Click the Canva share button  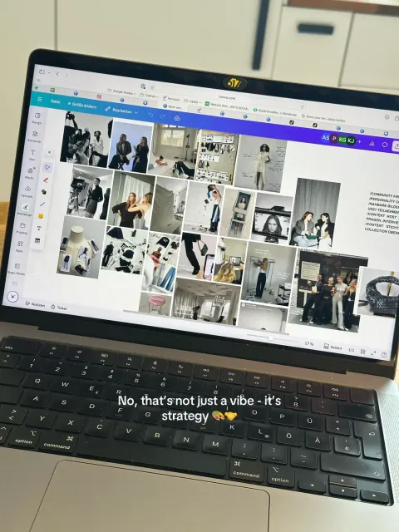396,146
